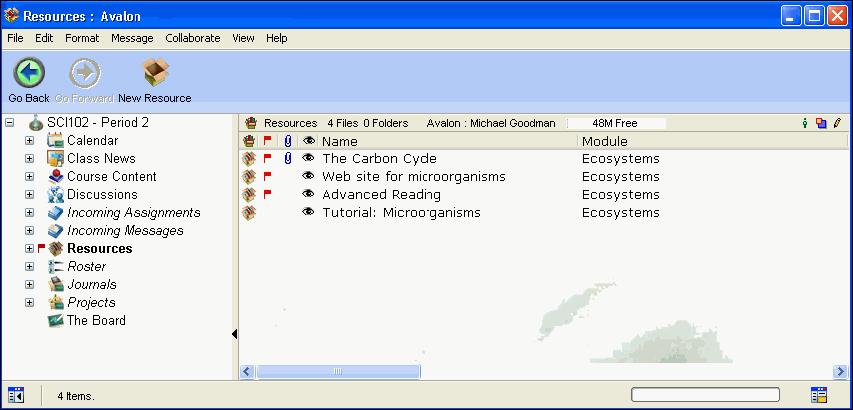Click the bottom-left status bar pane icon
Screen dimensions: 853x410
[x=15, y=396]
